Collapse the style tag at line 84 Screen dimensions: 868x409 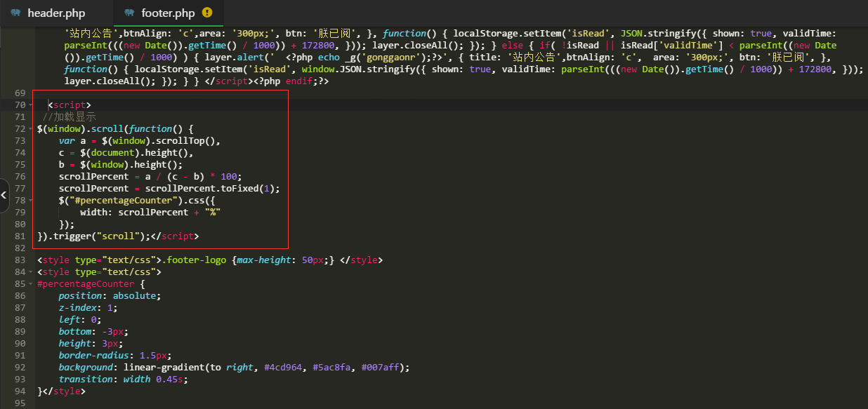click(31, 272)
